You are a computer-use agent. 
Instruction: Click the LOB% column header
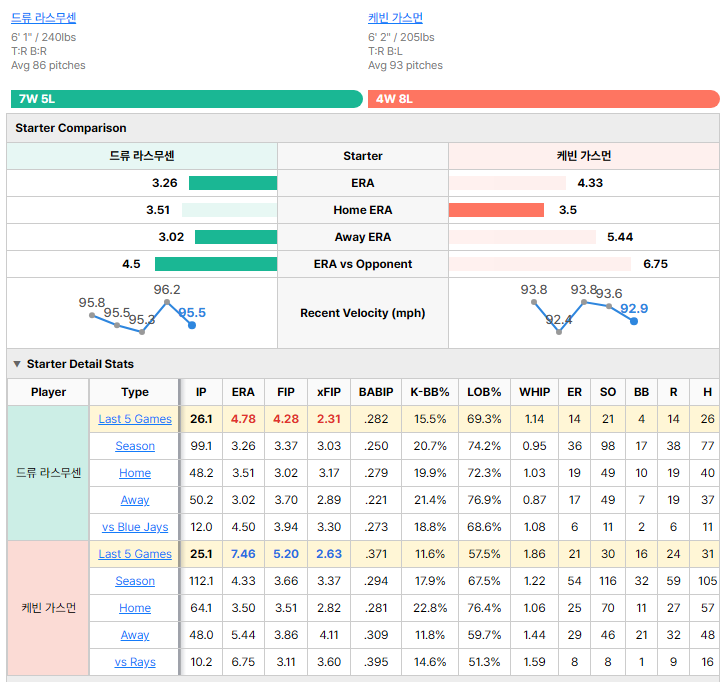point(484,392)
